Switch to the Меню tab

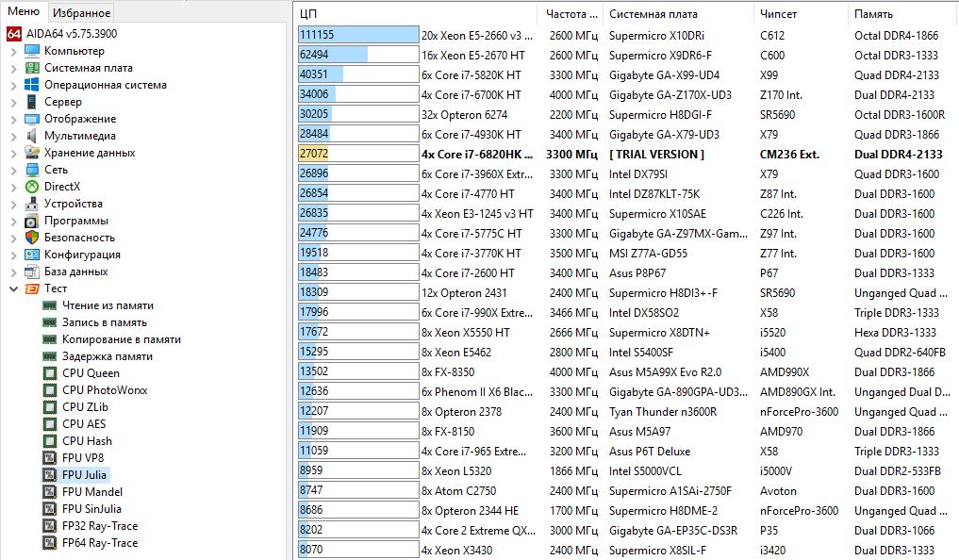[24, 11]
